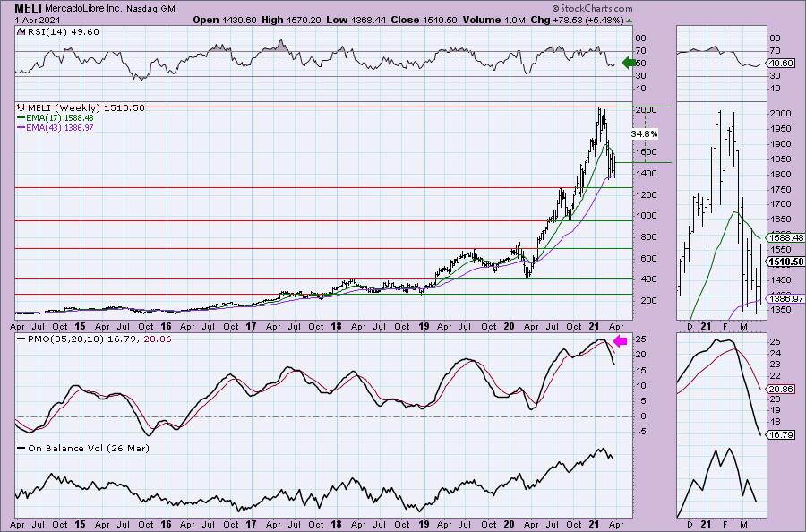Click the 1350 label on zoomed price axis
Screen dimensions: 806x532
click(781, 309)
